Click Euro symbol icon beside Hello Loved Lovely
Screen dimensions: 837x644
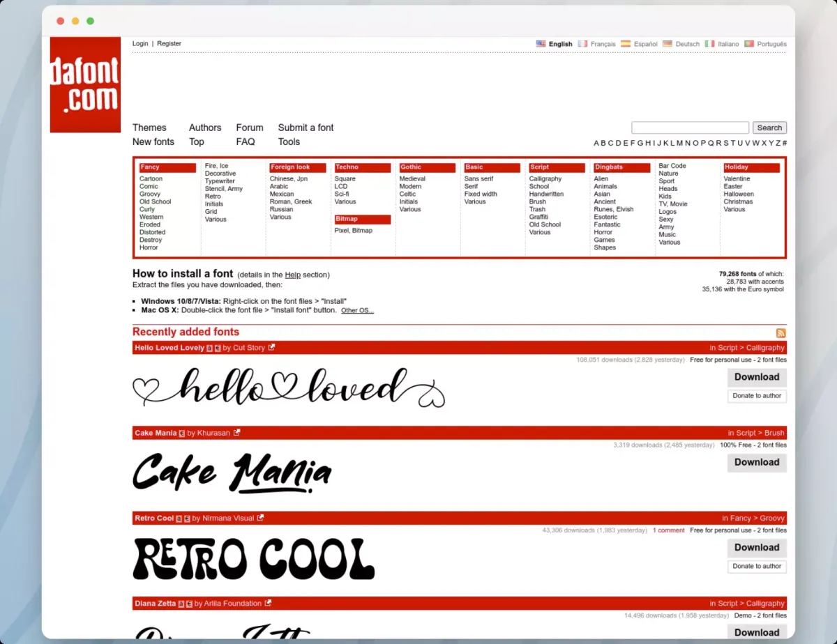(x=218, y=348)
